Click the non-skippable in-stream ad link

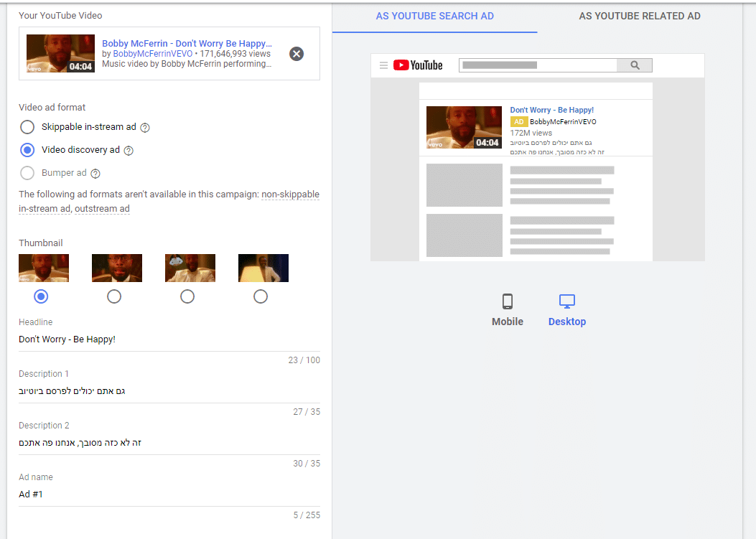tap(169, 202)
